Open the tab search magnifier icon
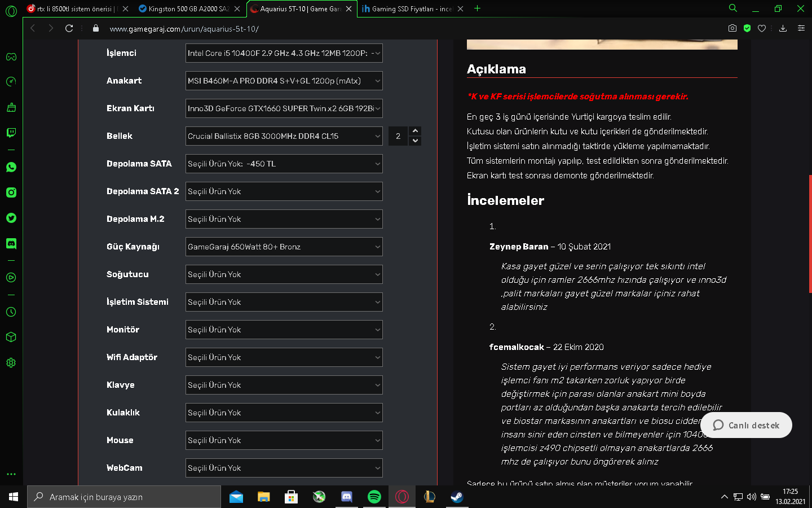Screen dimensions: 812x508 (733, 8)
